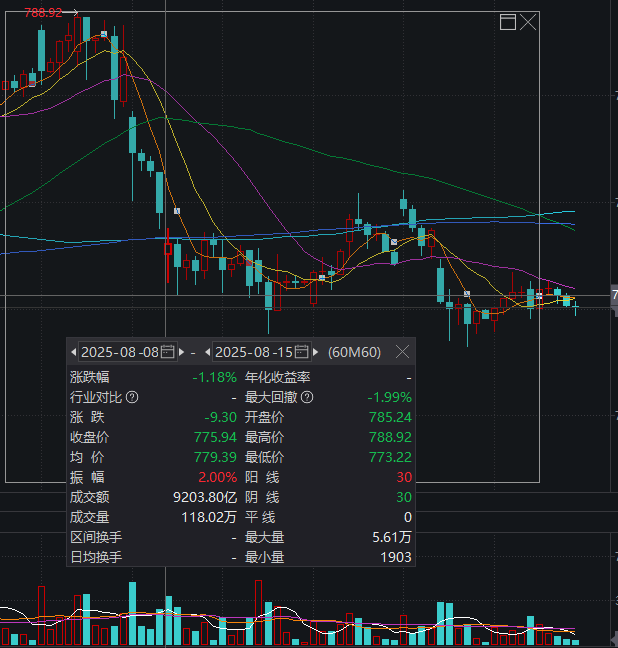Open the end date calendar picker
This screenshot has height=648, width=618.
(x=303, y=352)
